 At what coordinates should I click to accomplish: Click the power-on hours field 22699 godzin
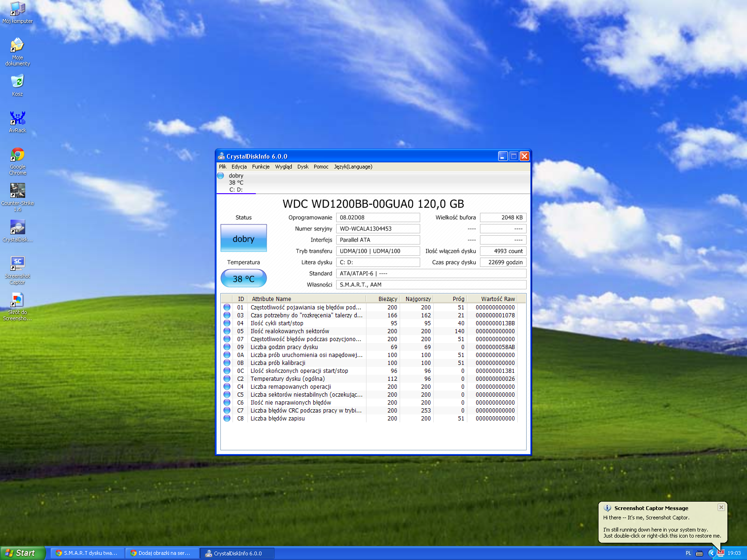pos(503,262)
